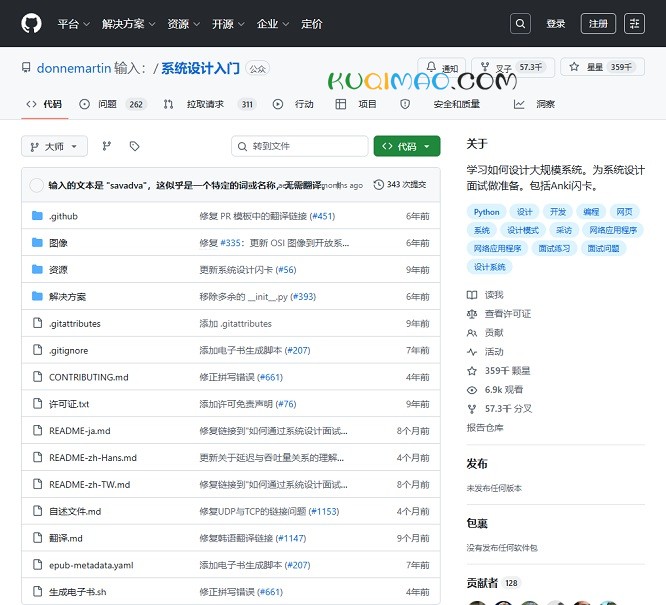Viewport: 666px width, 605px height.
Task: Open the 系统设计入门 repository link
Action: click(200, 68)
